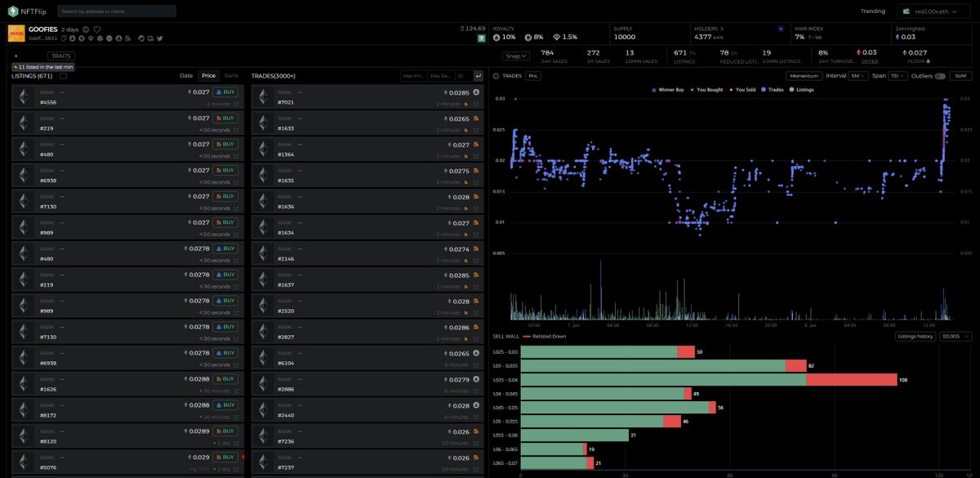Click BUY on listing #1626

point(225,379)
